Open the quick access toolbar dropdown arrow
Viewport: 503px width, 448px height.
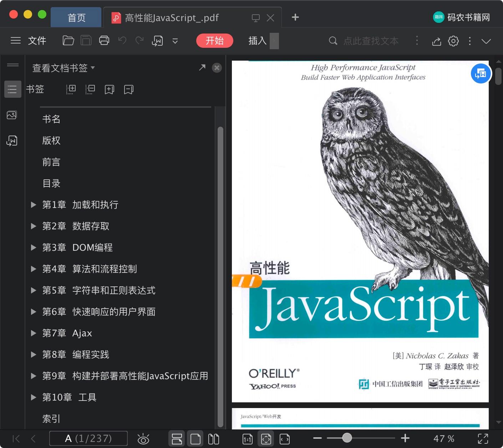click(x=175, y=41)
